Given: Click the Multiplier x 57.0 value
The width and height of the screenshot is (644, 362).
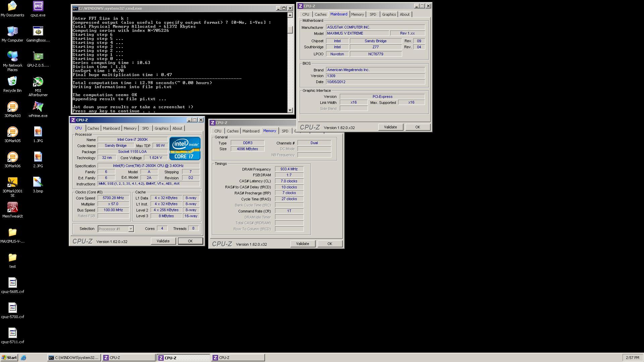Looking at the screenshot, I should (113, 204).
